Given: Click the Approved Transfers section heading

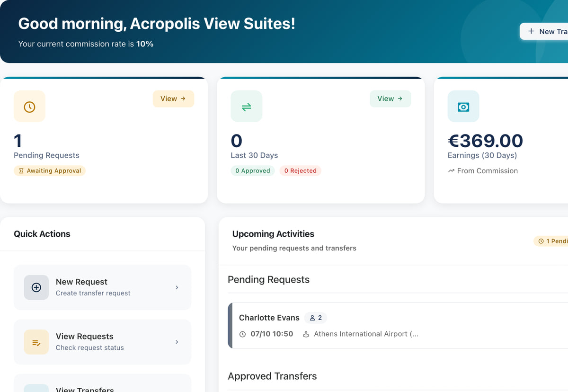Looking at the screenshot, I should coord(272,376).
